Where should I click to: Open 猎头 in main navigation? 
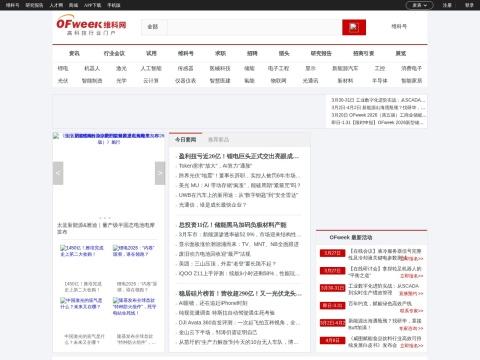[x=284, y=53]
